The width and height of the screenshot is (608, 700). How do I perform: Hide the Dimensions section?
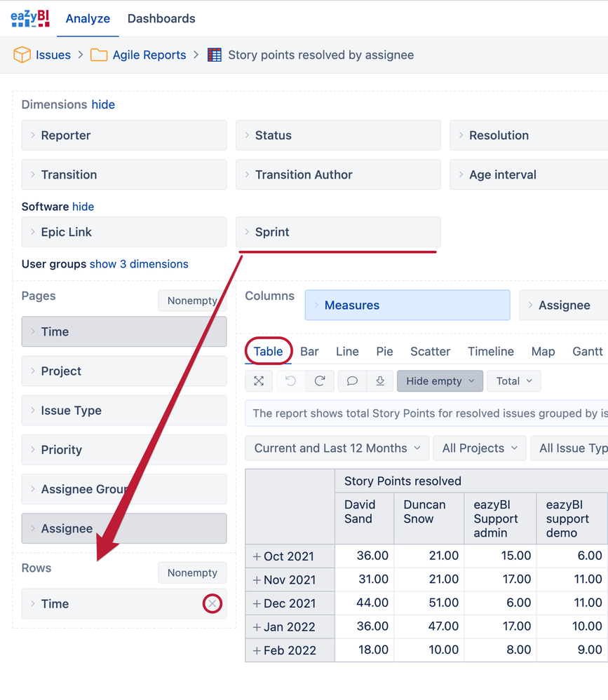click(103, 104)
